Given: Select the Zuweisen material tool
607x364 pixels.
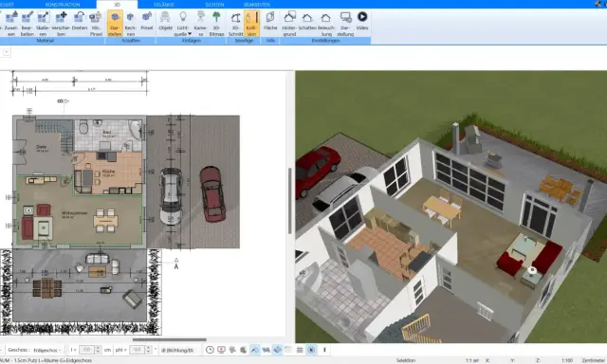Looking at the screenshot, I should pyautogui.click(x=11, y=24).
